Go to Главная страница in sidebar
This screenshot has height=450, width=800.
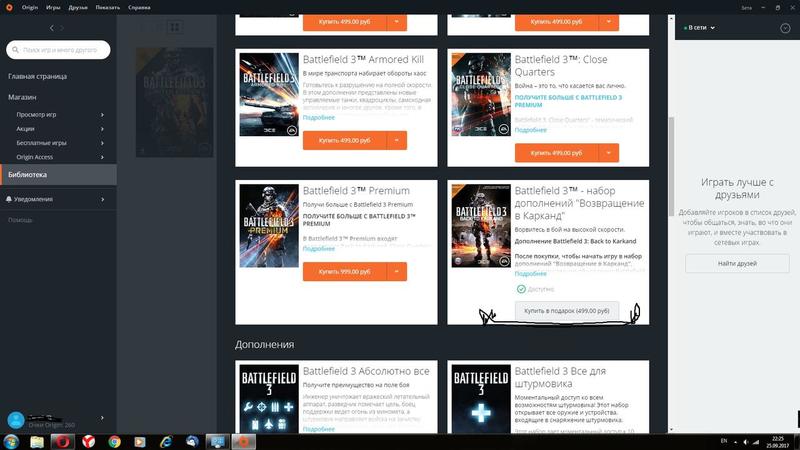click(37, 76)
